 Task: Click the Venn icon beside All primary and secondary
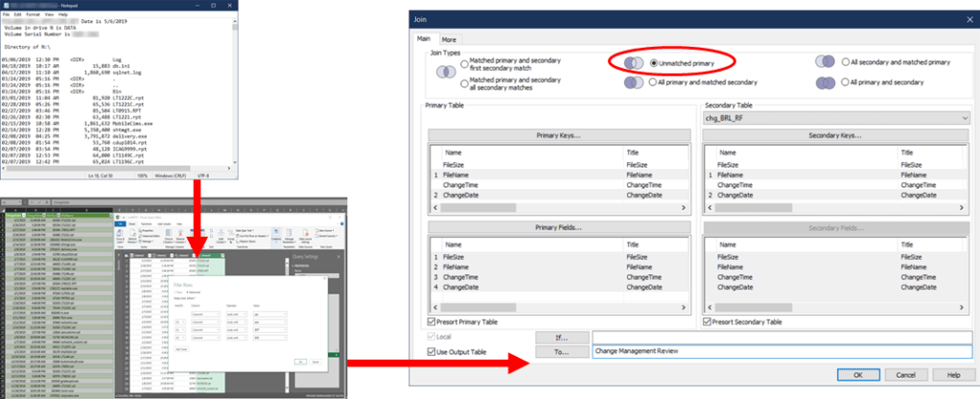click(825, 82)
